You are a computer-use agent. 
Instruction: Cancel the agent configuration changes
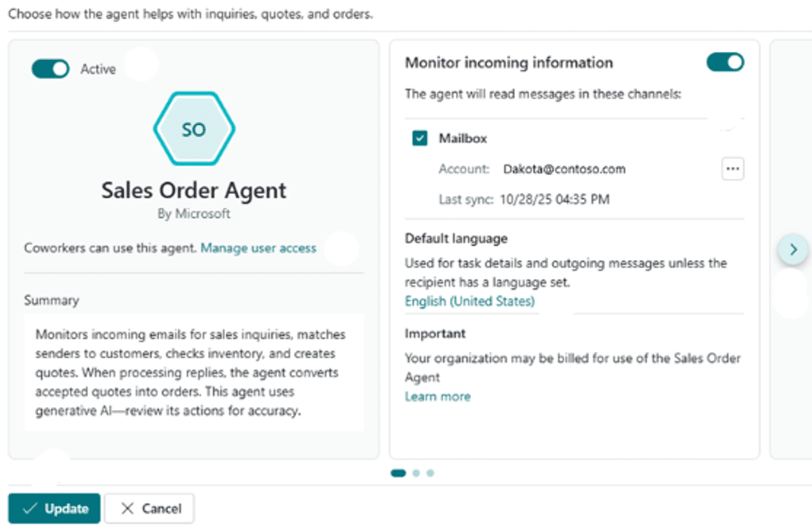149,509
